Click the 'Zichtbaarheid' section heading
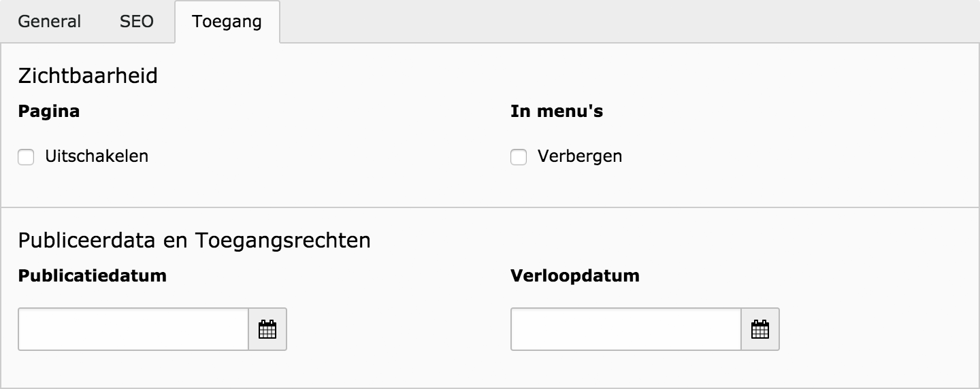Screen dimensions: 980x389 click(x=88, y=75)
